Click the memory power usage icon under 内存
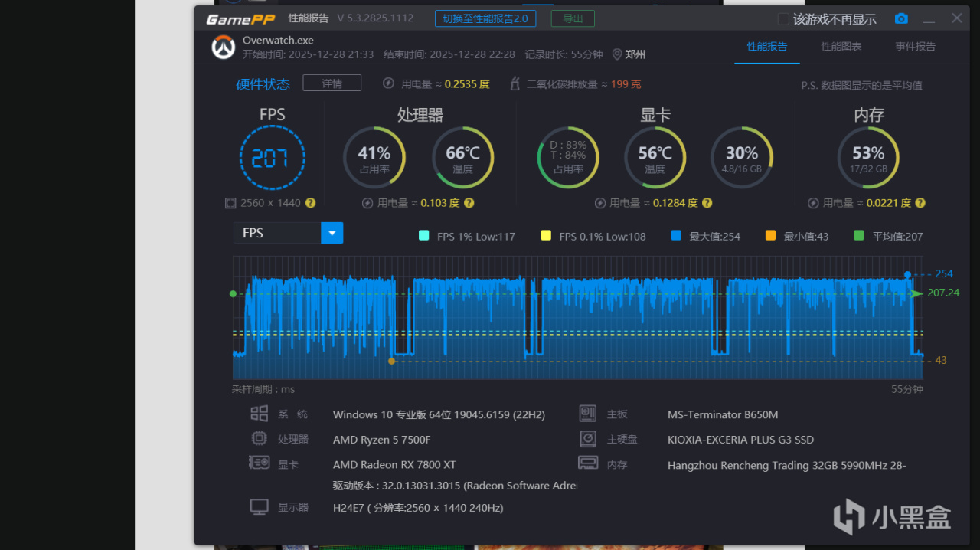Screen dimensions: 980x550 point(814,203)
